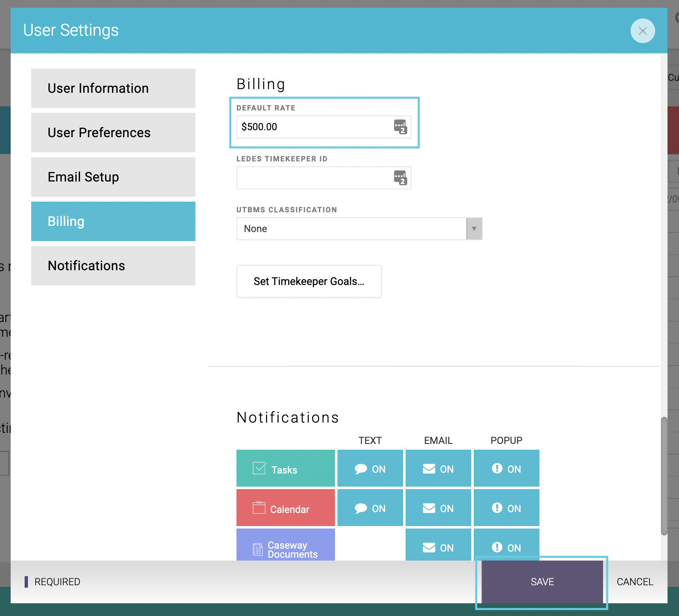Click inside the Default Rate input field

(312, 127)
